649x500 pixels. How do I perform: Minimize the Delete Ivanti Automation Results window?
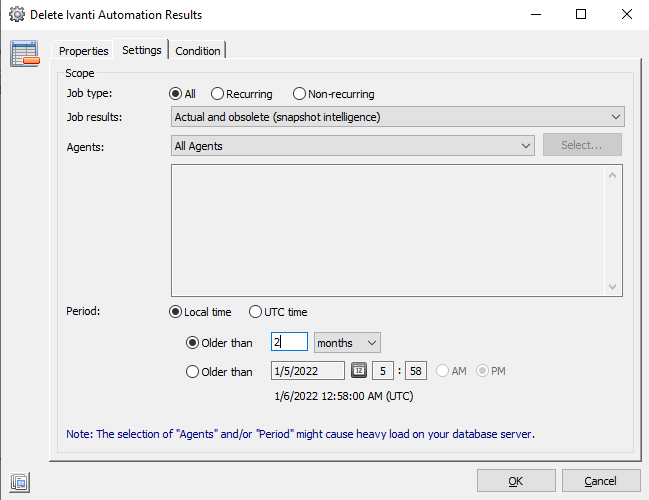(x=536, y=14)
